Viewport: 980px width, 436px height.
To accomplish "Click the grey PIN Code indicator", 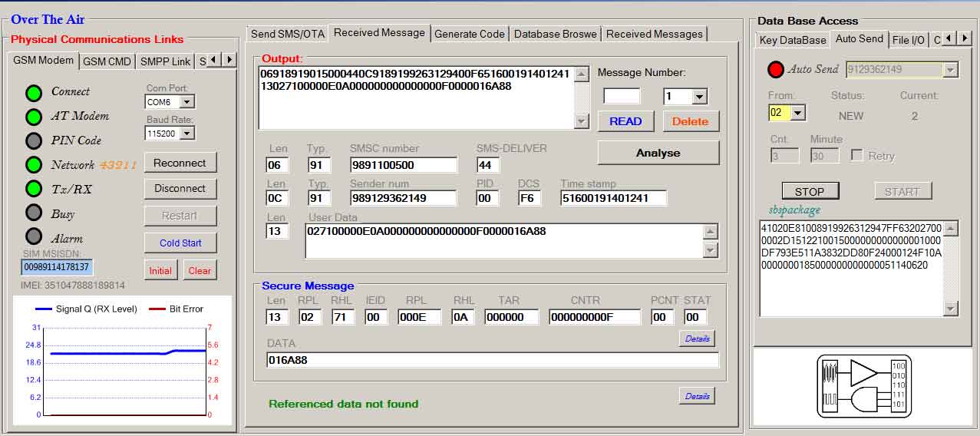I will (34, 141).
